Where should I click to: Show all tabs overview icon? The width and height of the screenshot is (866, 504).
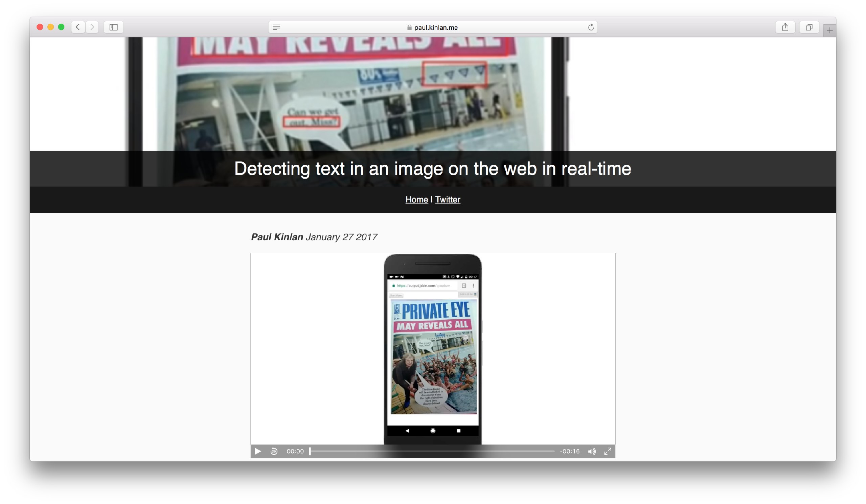tap(810, 27)
